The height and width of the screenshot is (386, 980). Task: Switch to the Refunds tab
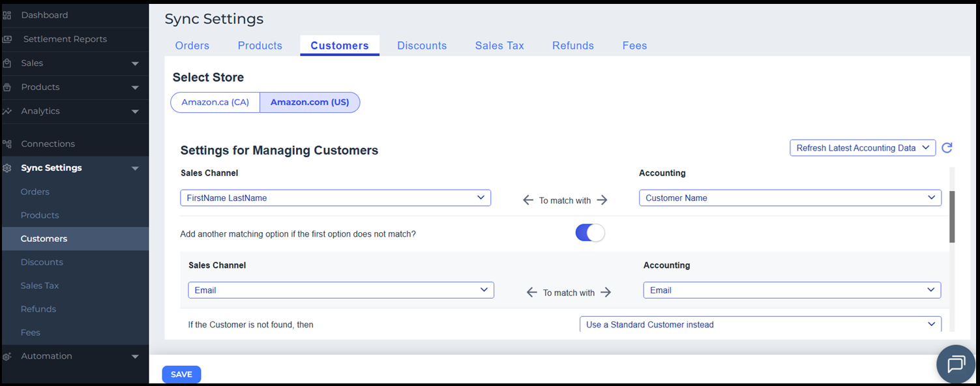click(572, 46)
